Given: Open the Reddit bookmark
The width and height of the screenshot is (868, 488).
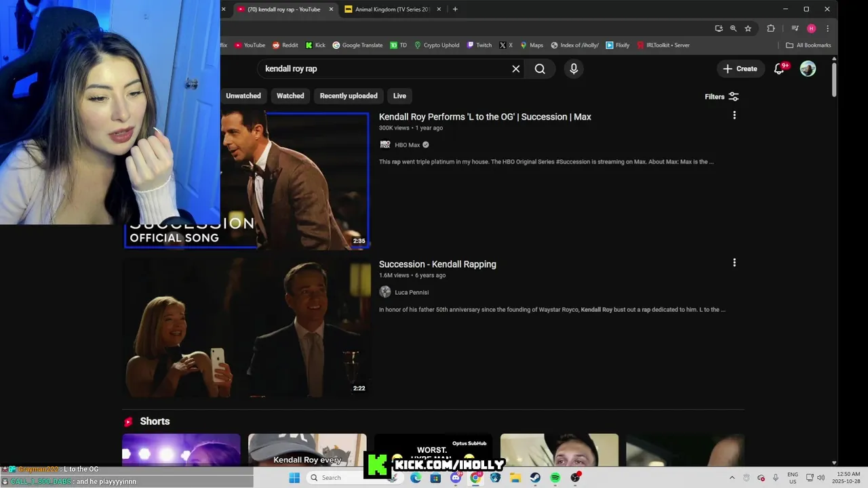Looking at the screenshot, I should click(285, 45).
